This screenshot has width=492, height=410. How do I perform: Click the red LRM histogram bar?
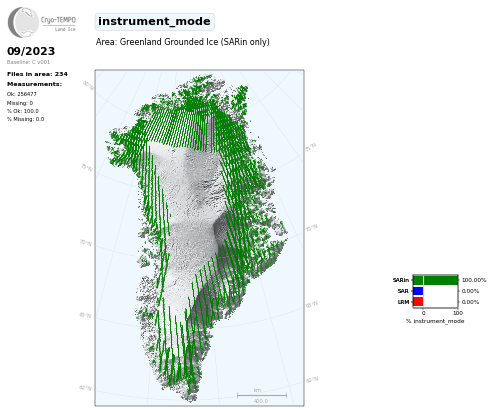(x=418, y=302)
